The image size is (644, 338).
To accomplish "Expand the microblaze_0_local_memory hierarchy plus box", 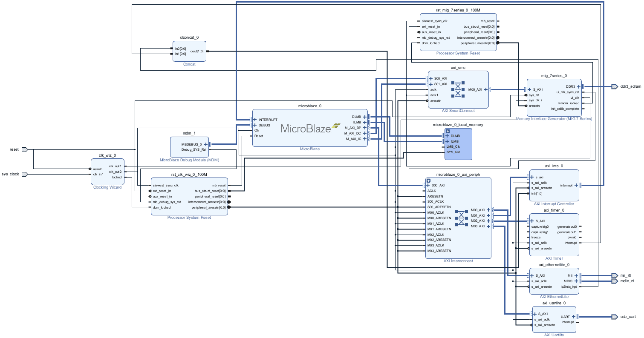I will tap(448, 131).
